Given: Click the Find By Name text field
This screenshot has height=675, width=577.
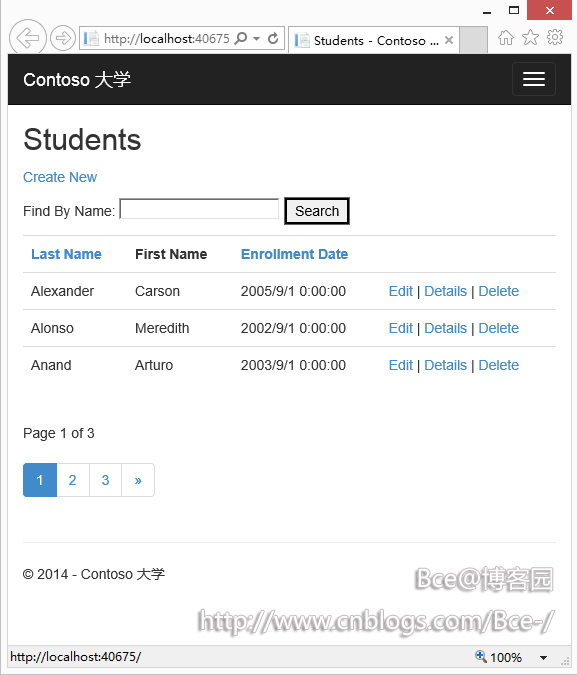Looking at the screenshot, I should click(x=199, y=209).
